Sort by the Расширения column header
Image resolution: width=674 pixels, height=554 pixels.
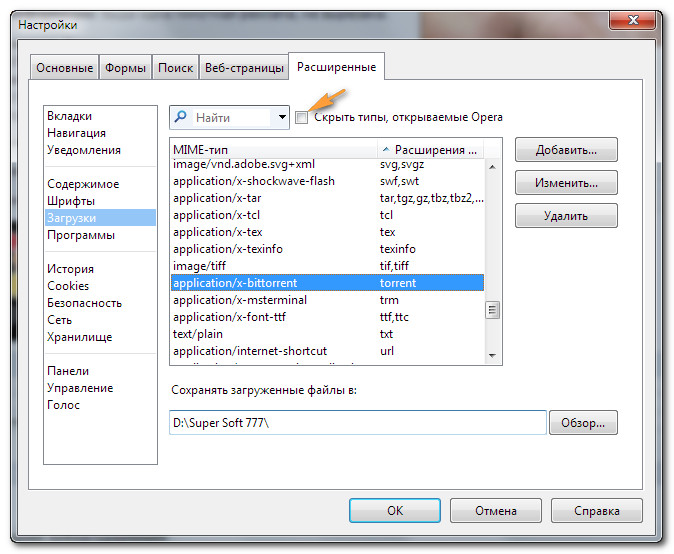[x=430, y=150]
